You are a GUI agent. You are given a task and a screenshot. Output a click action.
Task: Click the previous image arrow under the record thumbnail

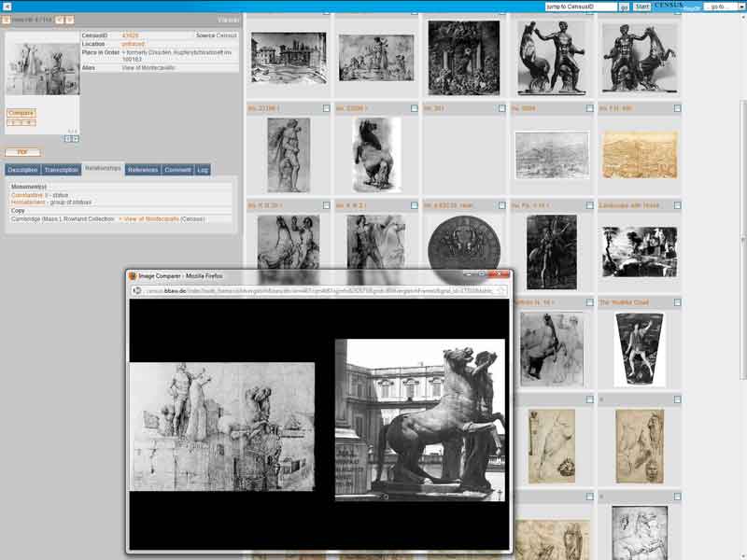click(67, 139)
